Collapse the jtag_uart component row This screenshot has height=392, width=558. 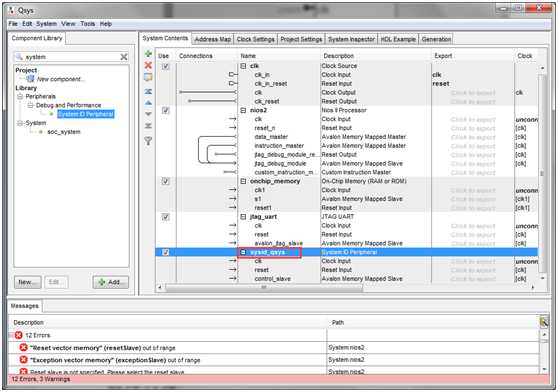click(243, 217)
